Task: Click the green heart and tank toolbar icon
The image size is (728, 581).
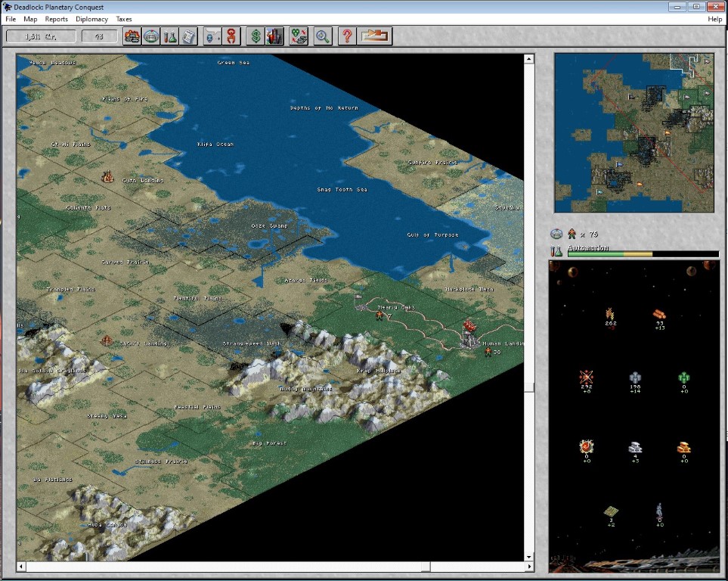Action: [x=299, y=36]
